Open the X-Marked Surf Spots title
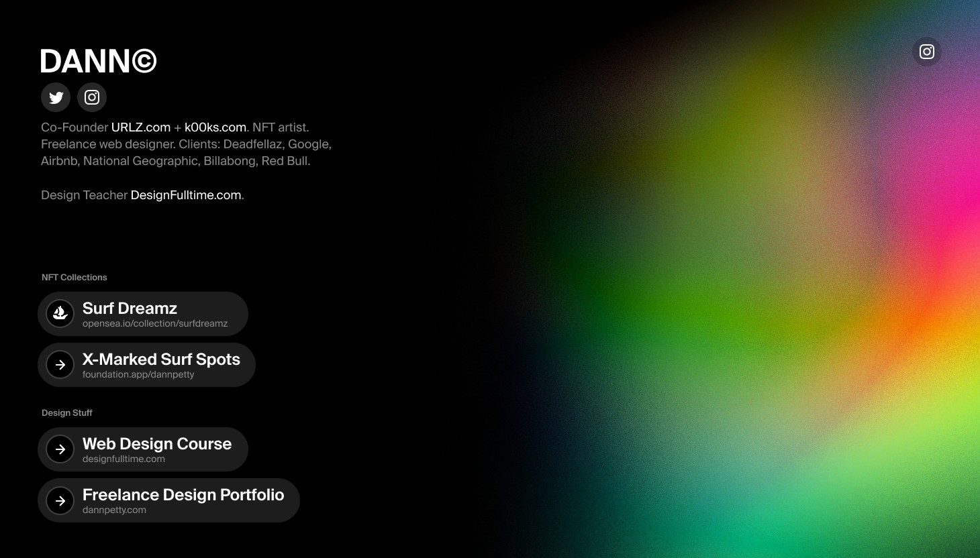Viewport: 980px width, 558px height. (x=161, y=359)
